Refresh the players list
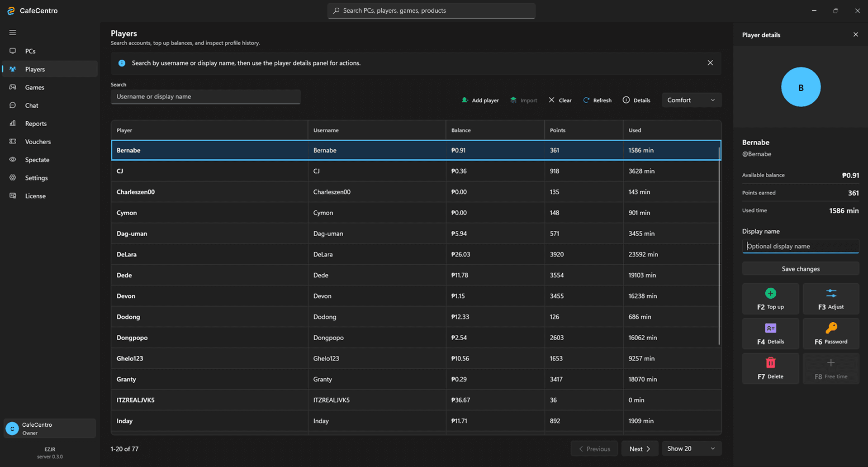The width and height of the screenshot is (868, 467). click(x=597, y=100)
